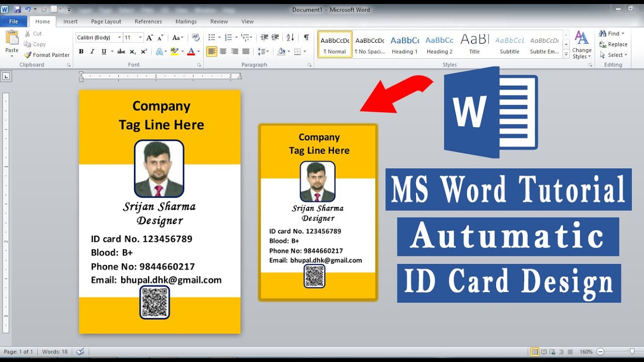This screenshot has width=644, height=362.
Task: Select the QR code on the large card
Action: click(155, 303)
